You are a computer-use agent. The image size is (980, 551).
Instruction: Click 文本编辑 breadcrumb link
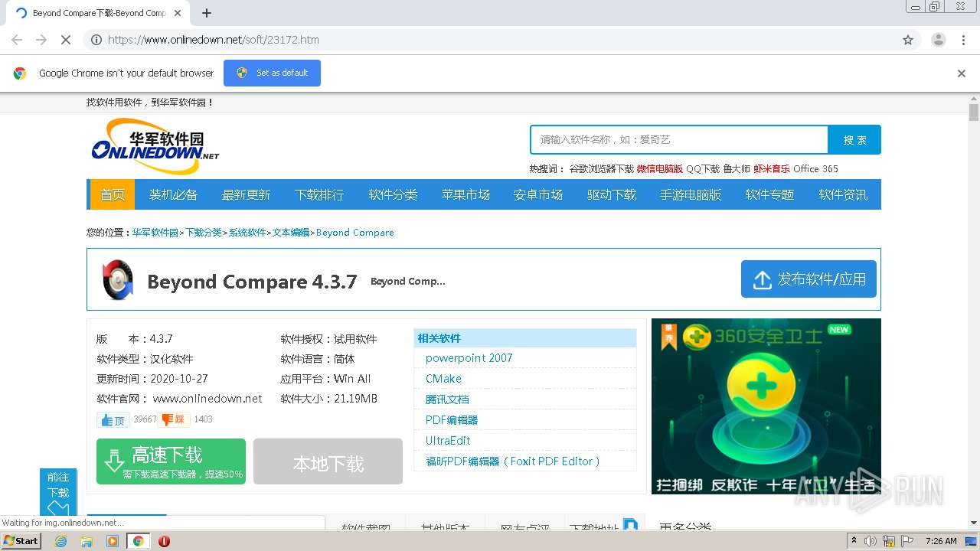(x=291, y=233)
